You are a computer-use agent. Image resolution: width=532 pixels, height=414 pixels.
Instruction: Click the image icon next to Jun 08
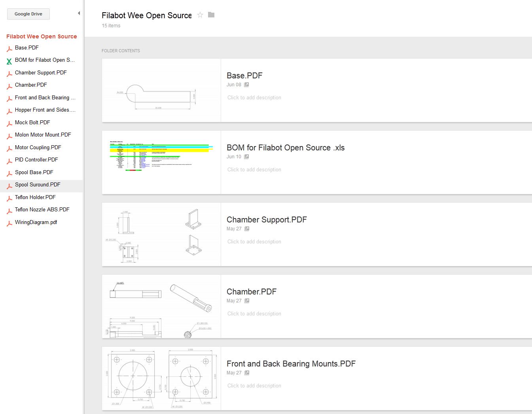click(x=246, y=85)
